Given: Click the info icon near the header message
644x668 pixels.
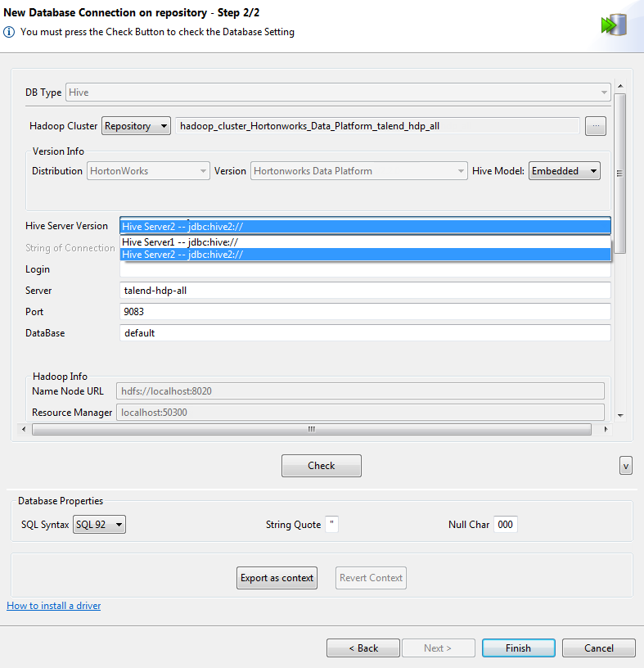Looking at the screenshot, I should (x=9, y=32).
